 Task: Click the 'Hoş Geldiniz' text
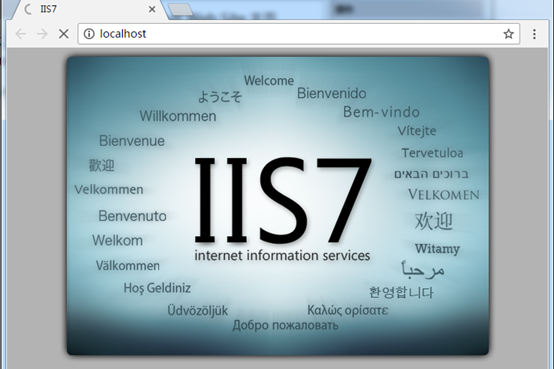pyautogui.click(x=157, y=288)
